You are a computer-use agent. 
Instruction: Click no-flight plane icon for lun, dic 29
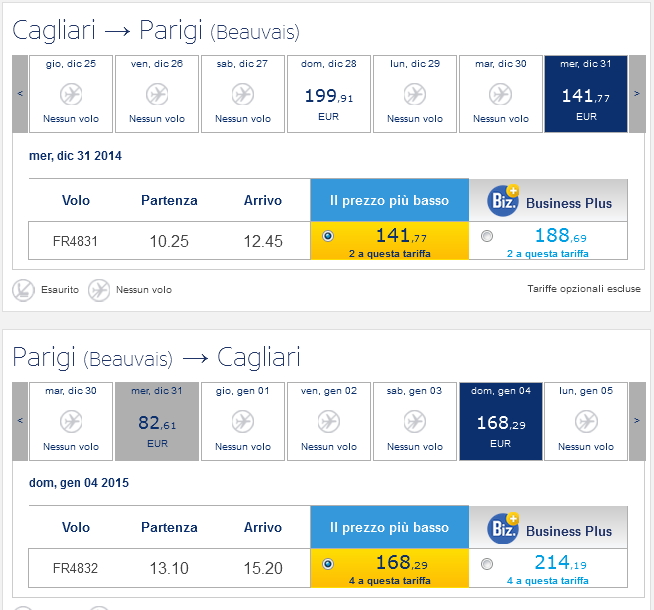(415, 94)
